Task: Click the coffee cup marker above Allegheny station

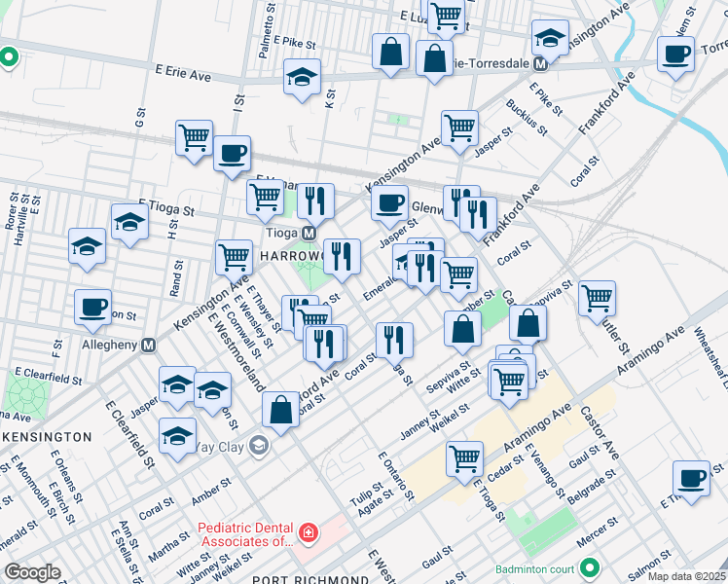Action: pyautogui.click(x=92, y=310)
